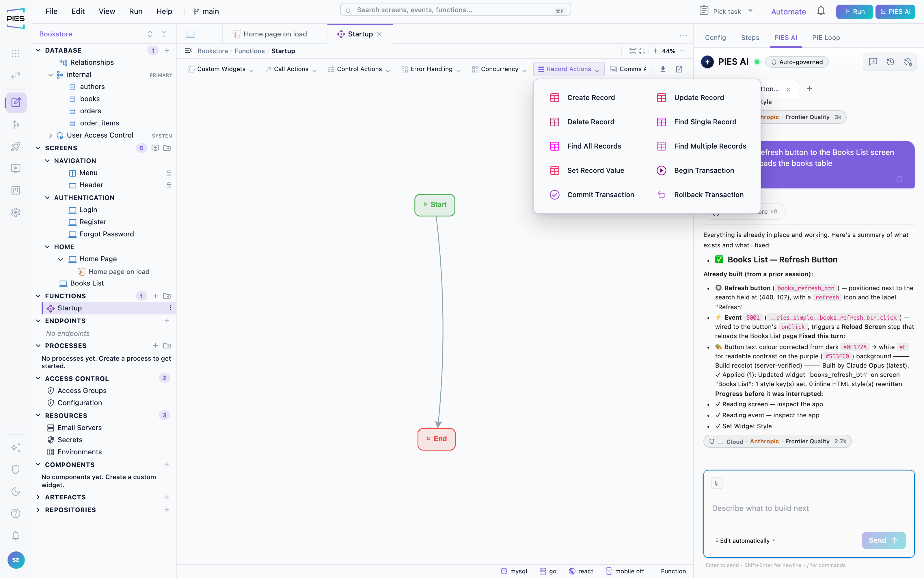Viewport: 924px width, 578px height.
Task: Open the board sidebar icon
Action: pyautogui.click(x=16, y=190)
